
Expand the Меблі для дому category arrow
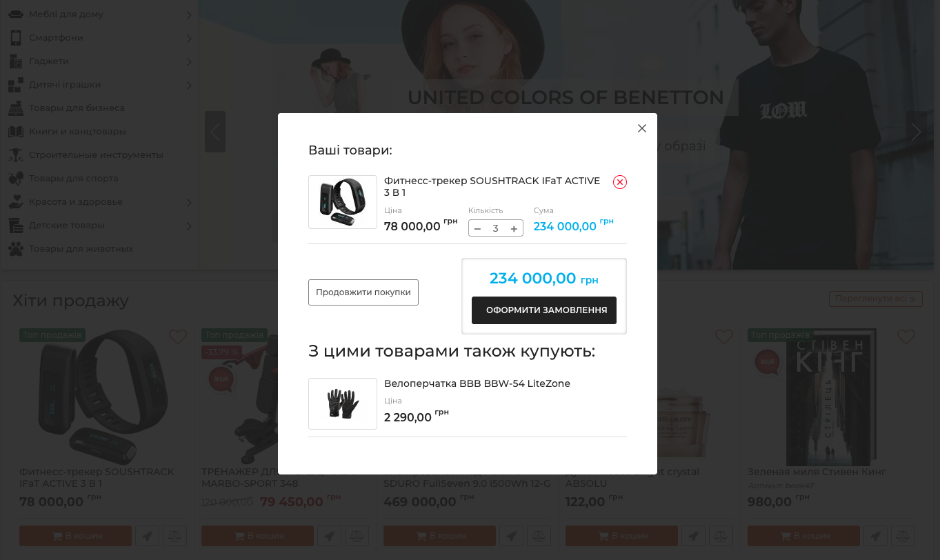point(189,14)
